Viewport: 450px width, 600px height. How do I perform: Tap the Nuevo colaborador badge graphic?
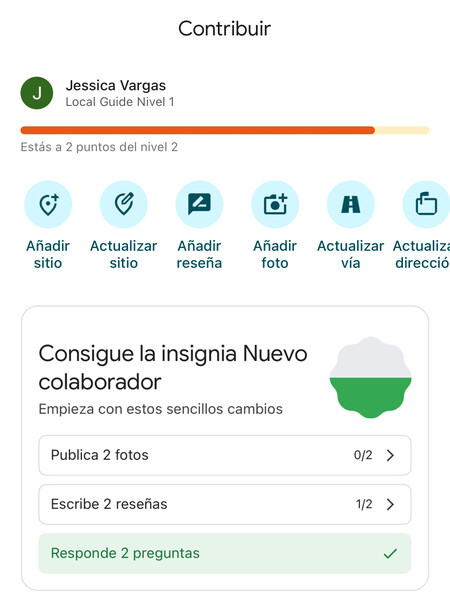click(370, 378)
